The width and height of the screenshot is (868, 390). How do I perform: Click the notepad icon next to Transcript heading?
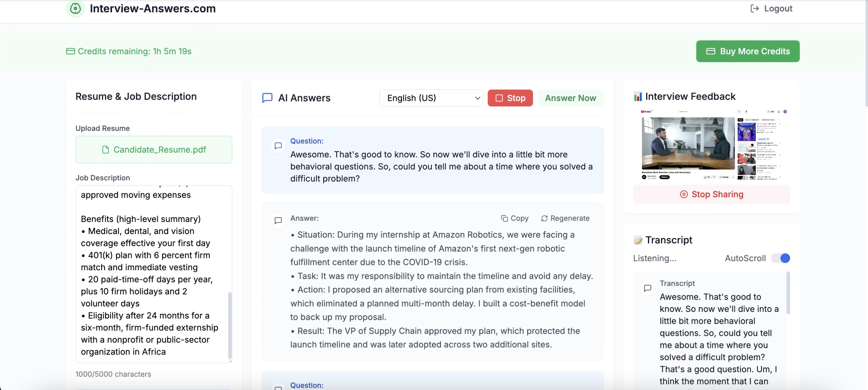[x=638, y=240]
